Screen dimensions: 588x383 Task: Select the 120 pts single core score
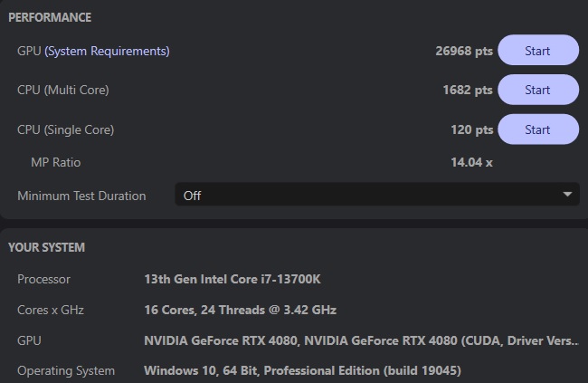click(x=471, y=129)
